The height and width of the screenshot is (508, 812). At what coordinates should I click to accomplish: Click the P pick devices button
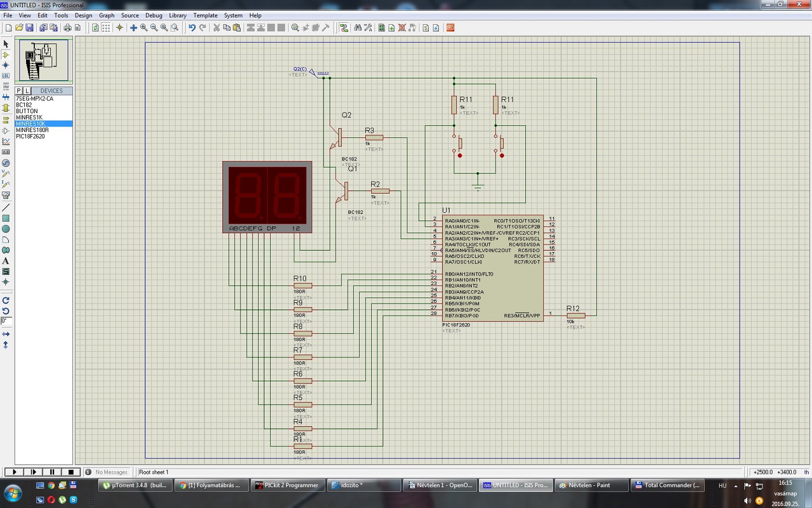point(19,91)
